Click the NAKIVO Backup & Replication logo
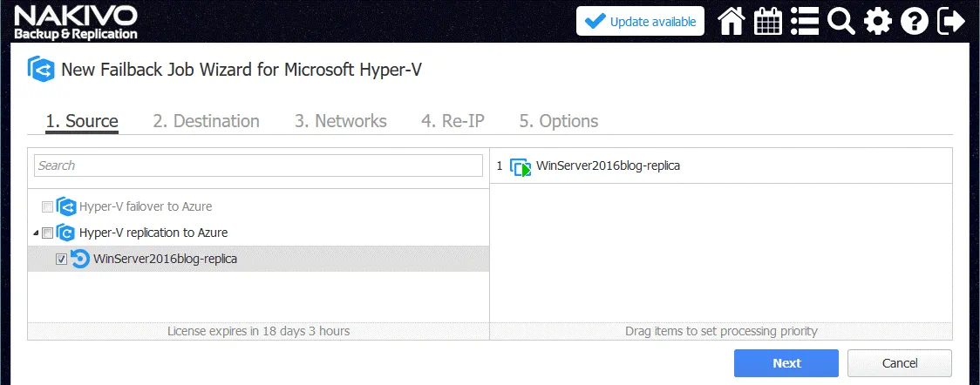Image resolution: width=980 pixels, height=385 pixels. [76, 23]
